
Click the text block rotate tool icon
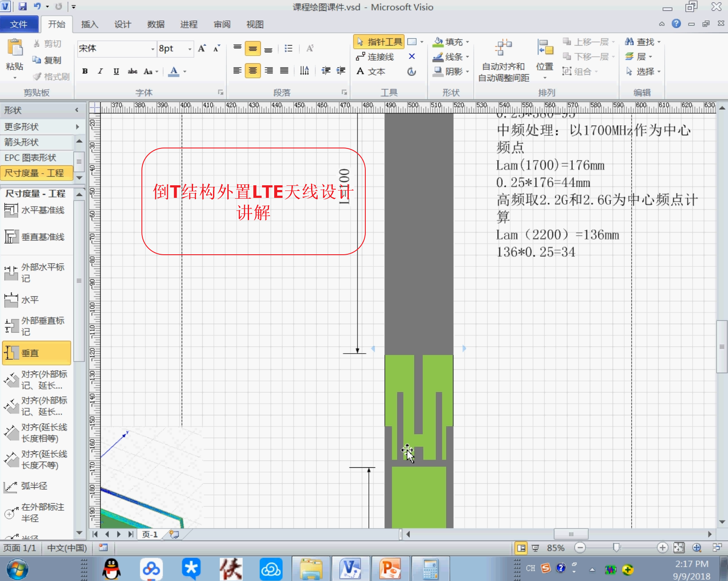pos(412,71)
